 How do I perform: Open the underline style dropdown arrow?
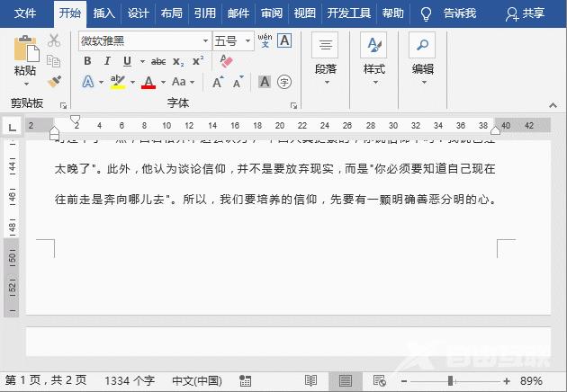tap(142, 61)
